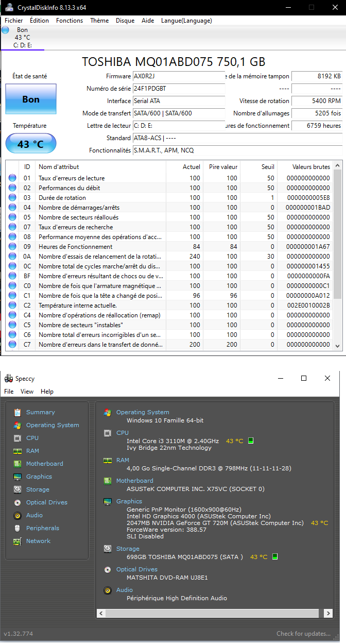
Task: Click the Speccy title bar app icon
Action: coord(8,378)
